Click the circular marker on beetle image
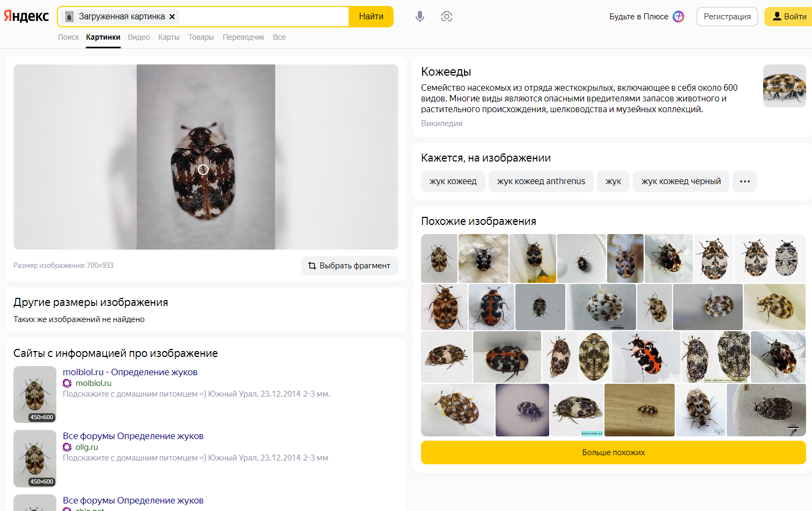 [203, 170]
